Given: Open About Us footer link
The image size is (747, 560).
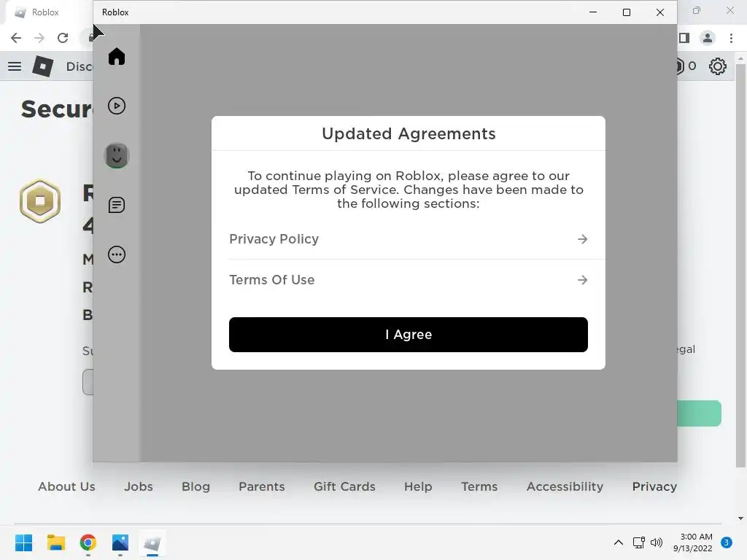Looking at the screenshot, I should click(x=66, y=486).
